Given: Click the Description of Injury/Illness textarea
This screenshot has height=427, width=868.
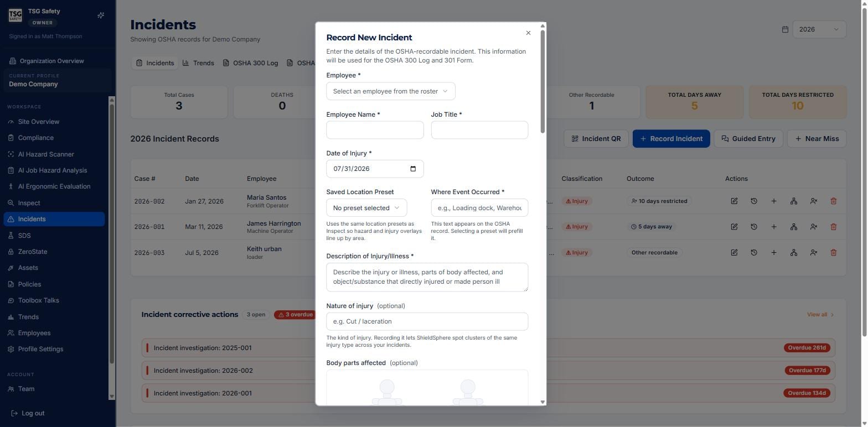Looking at the screenshot, I should (427, 277).
